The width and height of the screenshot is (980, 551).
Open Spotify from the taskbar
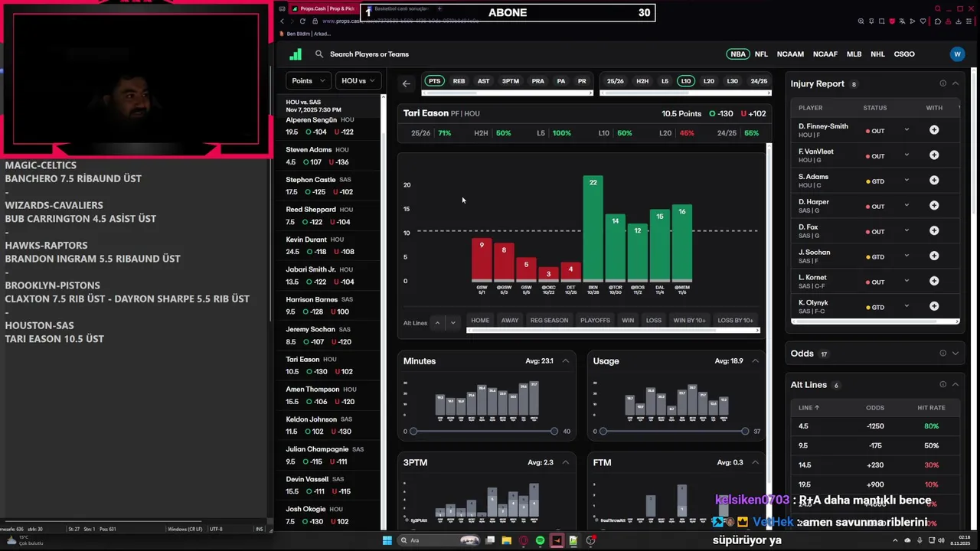click(x=541, y=540)
